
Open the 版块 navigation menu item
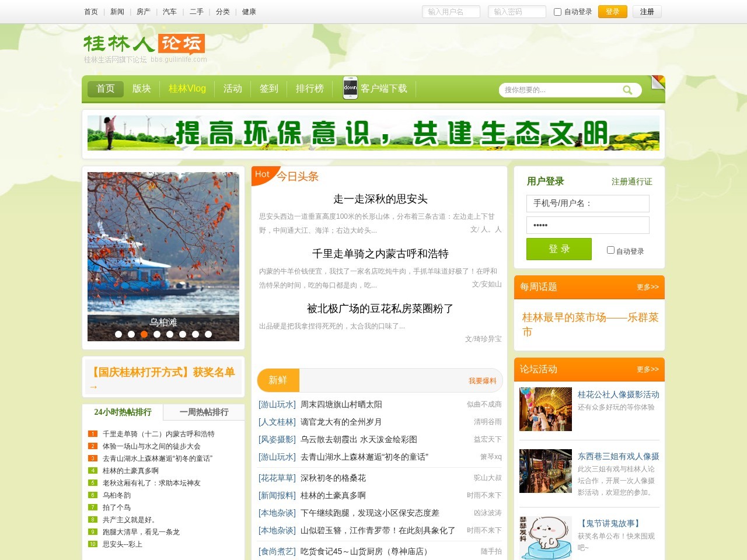click(x=141, y=89)
